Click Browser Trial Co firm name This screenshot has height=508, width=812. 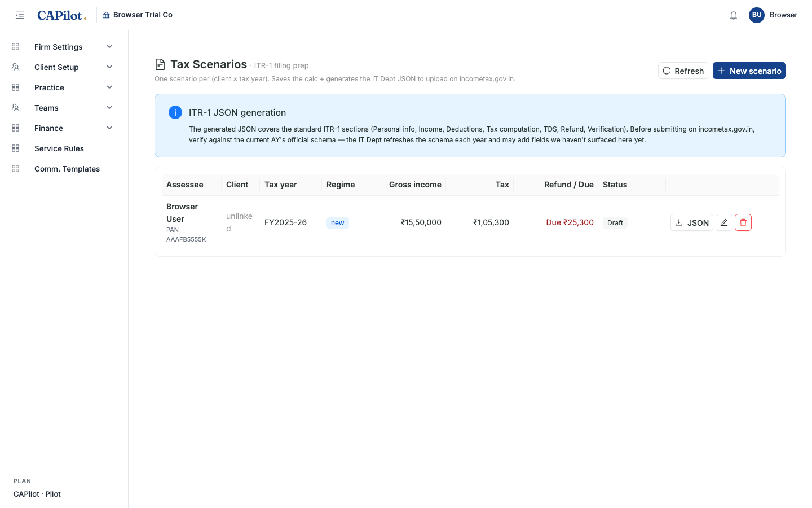tap(143, 15)
